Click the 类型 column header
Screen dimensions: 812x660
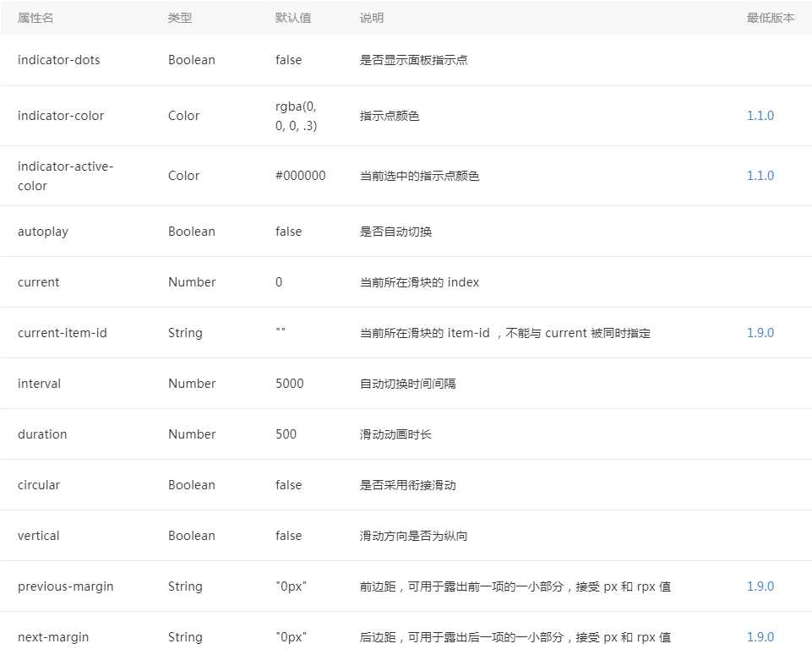[x=180, y=18]
